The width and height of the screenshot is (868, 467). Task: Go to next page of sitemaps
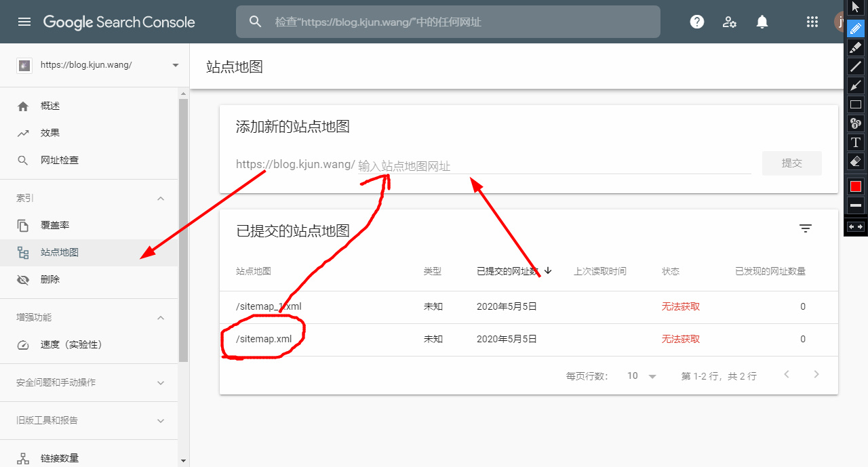pos(816,375)
